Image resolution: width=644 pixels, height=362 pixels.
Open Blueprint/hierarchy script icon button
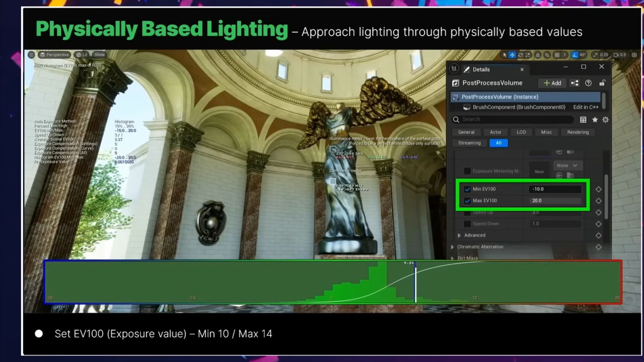(575, 83)
